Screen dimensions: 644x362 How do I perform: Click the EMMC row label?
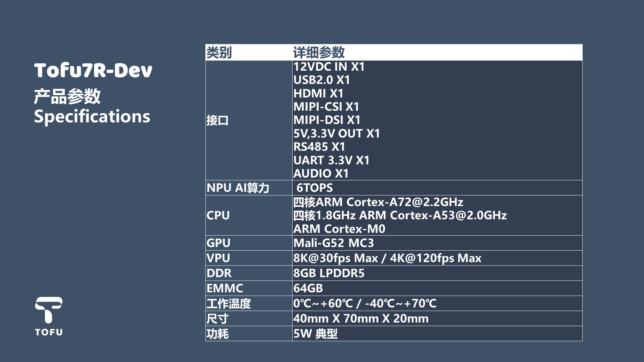(x=225, y=288)
